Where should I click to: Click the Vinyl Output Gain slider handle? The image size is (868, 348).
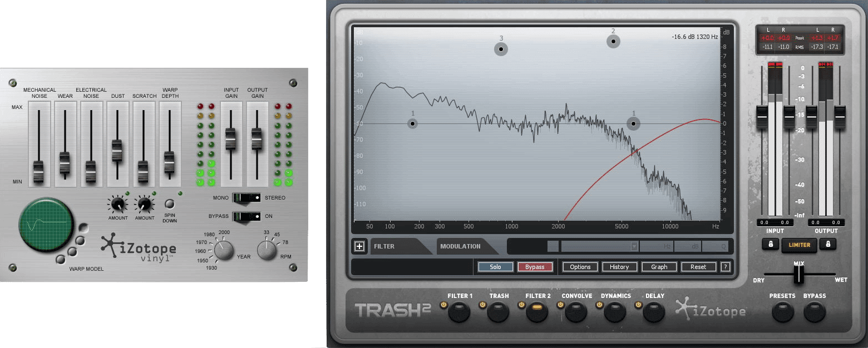pos(257,139)
